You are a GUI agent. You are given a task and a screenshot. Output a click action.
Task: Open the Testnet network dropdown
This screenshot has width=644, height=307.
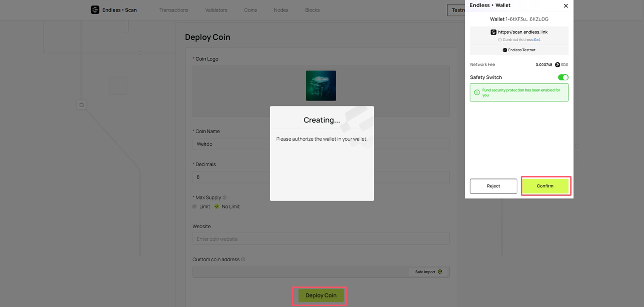point(456,10)
